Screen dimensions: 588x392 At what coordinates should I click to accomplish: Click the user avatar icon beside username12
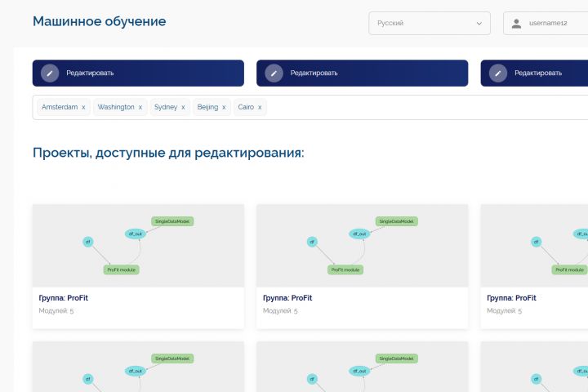click(516, 24)
